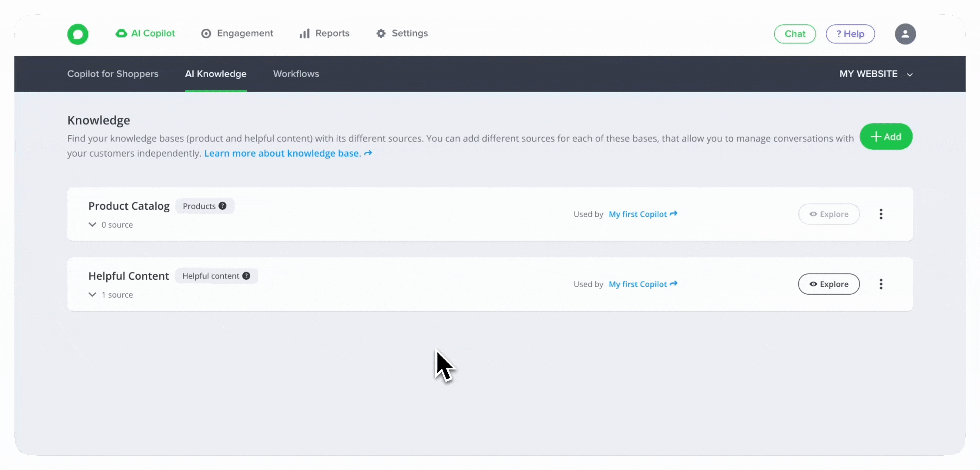The height and width of the screenshot is (470, 980).
Task: Click the Explore button for Helpful Content
Action: tap(829, 284)
